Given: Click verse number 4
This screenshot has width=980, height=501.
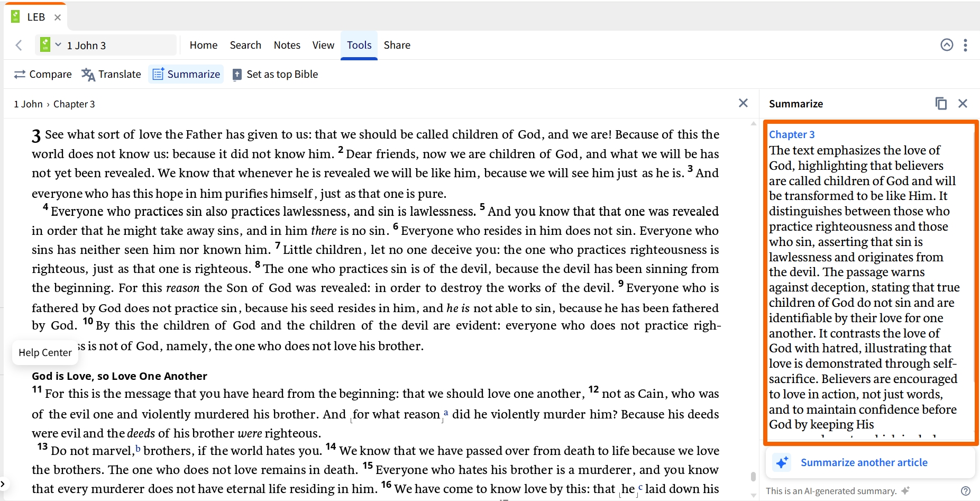Looking at the screenshot, I should [45, 207].
